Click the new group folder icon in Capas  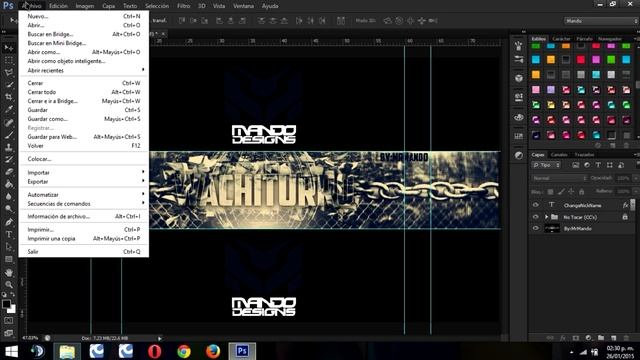(x=601, y=338)
